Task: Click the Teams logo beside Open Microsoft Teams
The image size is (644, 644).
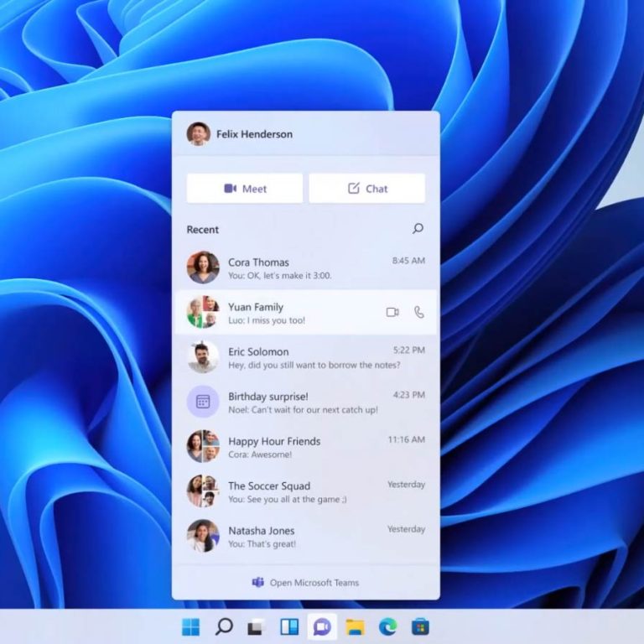Action: (x=257, y=583)
